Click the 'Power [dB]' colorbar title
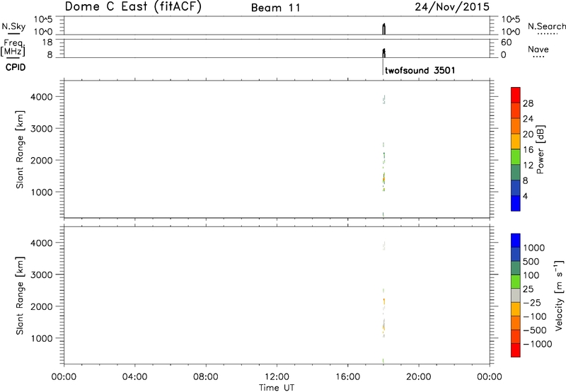This screenshot has height=392, width=566. [x=540, y=149]
